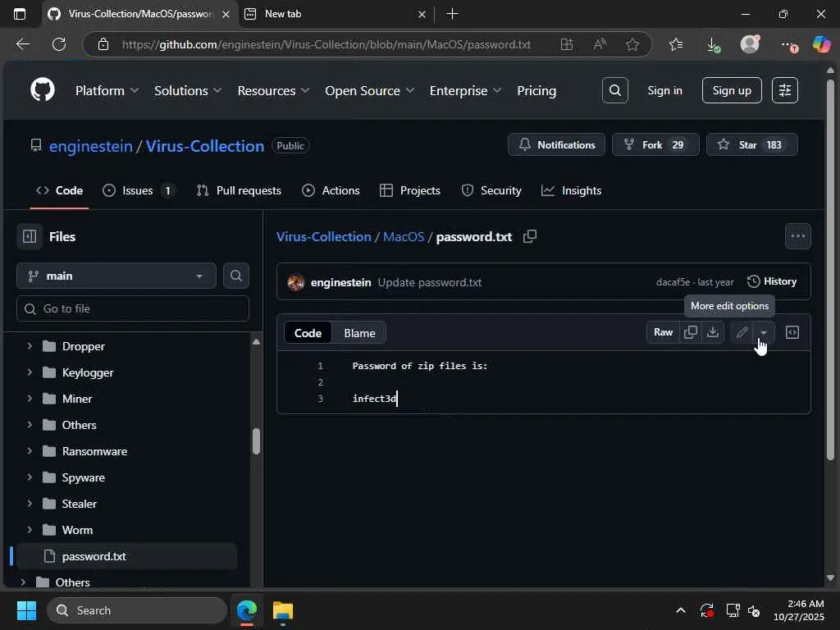Viewport: 840px width, 630px height.
Task: Copy raw file contents icon
Action: tap(691, 332)
